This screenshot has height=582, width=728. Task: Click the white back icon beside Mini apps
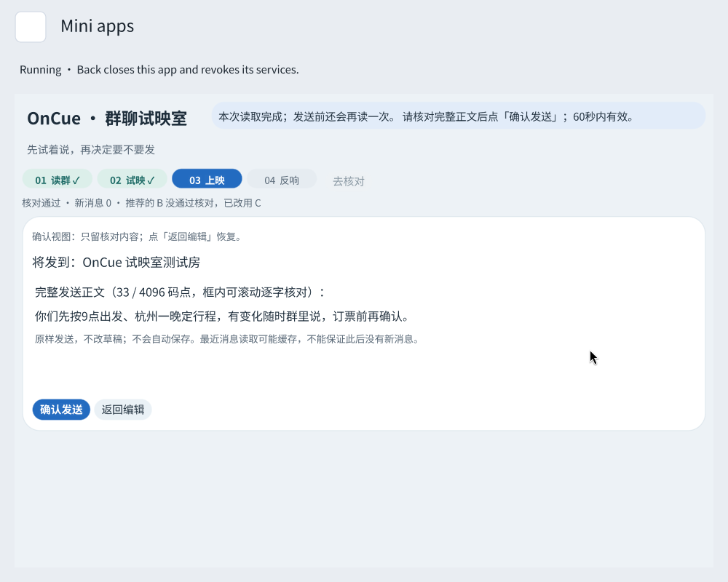coord(31,27)
